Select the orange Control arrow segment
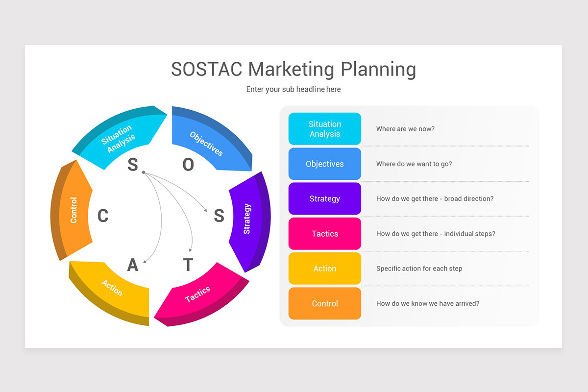The width and height of the screenshot is (588, 392). (x=73, y=210)
